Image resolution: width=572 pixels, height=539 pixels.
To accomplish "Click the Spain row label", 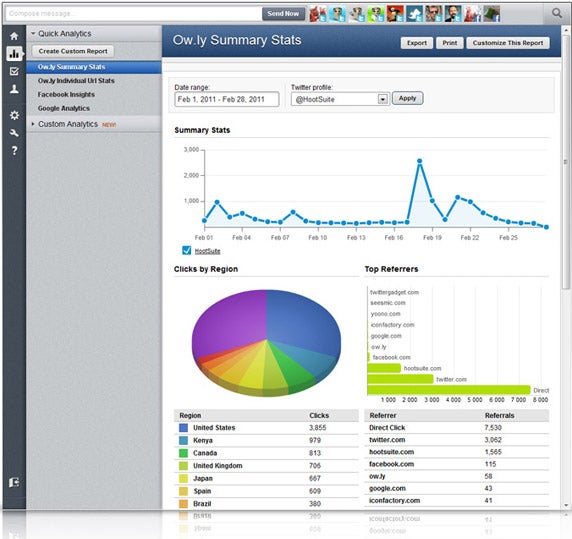I will click(202, 491).
